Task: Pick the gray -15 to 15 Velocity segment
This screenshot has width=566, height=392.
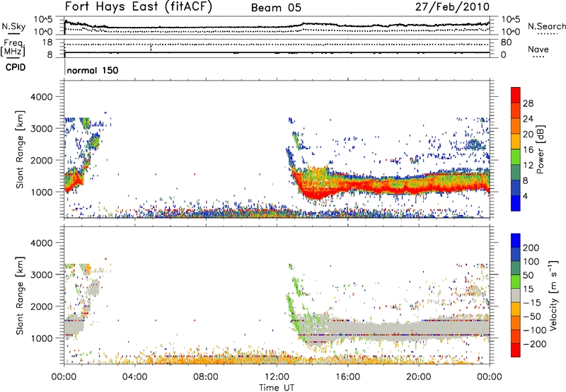Action: coord(516,295)
